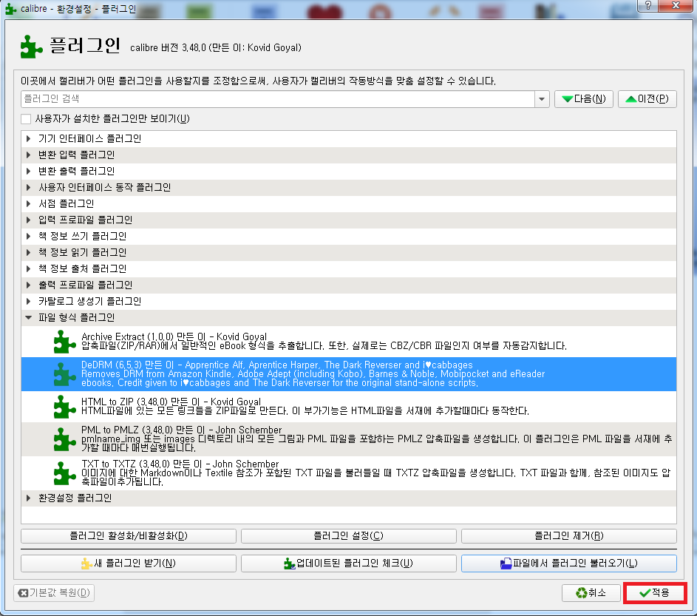Click 서점 플러그인 category label
The height and width of the screenshot is (616, 697).
tap(66, 203)
